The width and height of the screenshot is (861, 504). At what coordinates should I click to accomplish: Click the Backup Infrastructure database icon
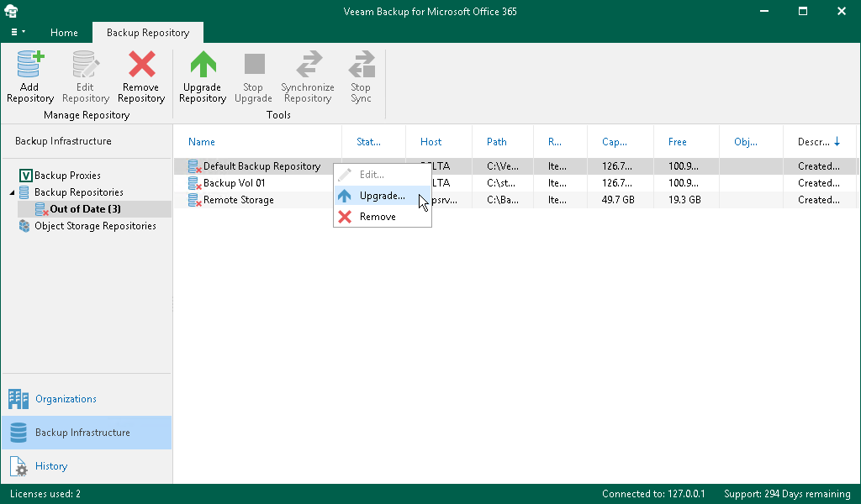[x=18, y=433]
